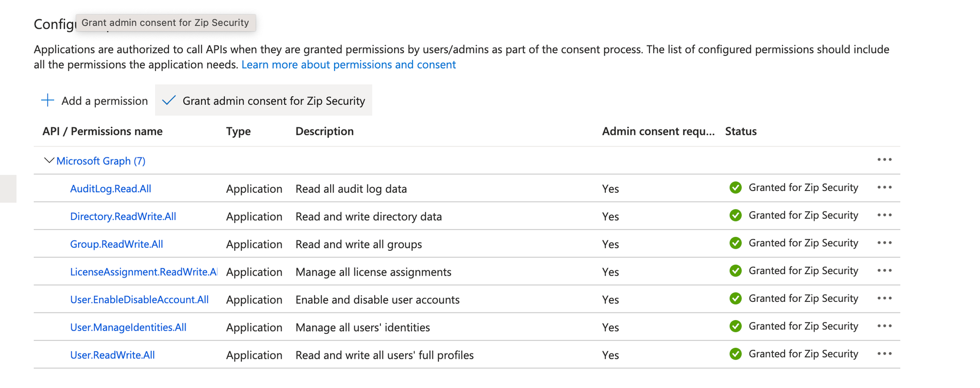Open ellipsis menu for Directory.ReadWrite.All row
The height and width of the screenshot is (388, 980).
(x=884, y=215)
